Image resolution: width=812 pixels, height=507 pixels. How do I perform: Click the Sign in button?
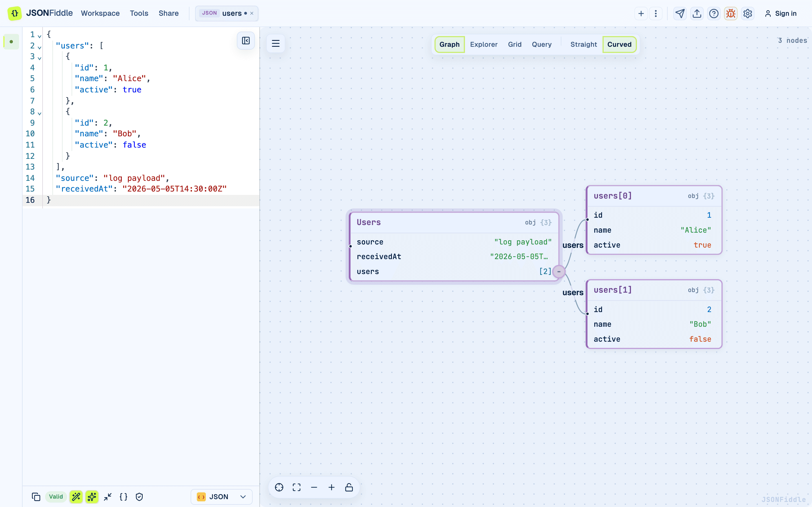pos(781,14)
